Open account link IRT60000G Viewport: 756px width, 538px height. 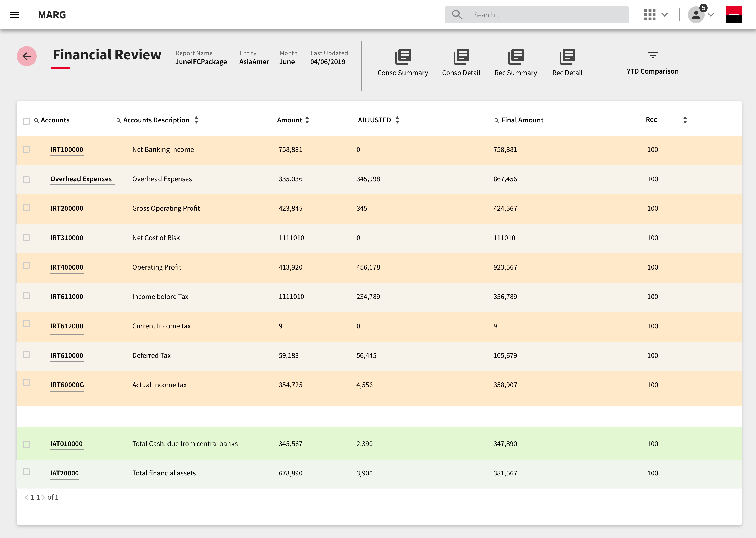[67, 385]
